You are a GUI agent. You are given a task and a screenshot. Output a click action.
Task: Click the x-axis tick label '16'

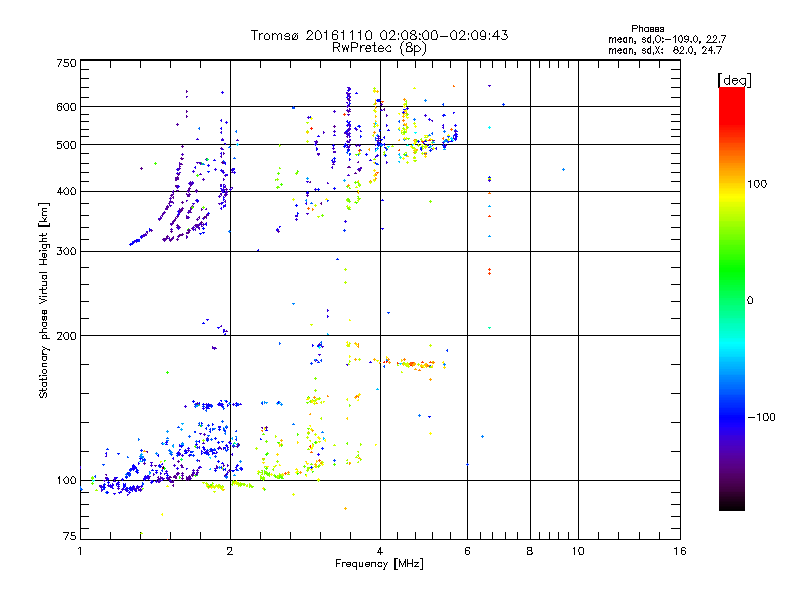pyautogui.click(x=680, y=551)
